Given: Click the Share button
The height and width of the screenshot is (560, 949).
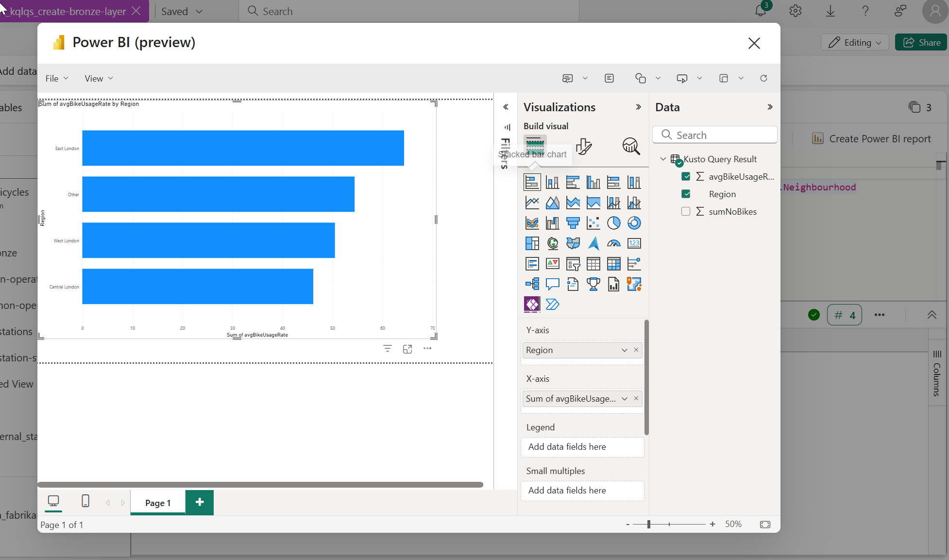Looking at the screenshot, I should [921, 43].
